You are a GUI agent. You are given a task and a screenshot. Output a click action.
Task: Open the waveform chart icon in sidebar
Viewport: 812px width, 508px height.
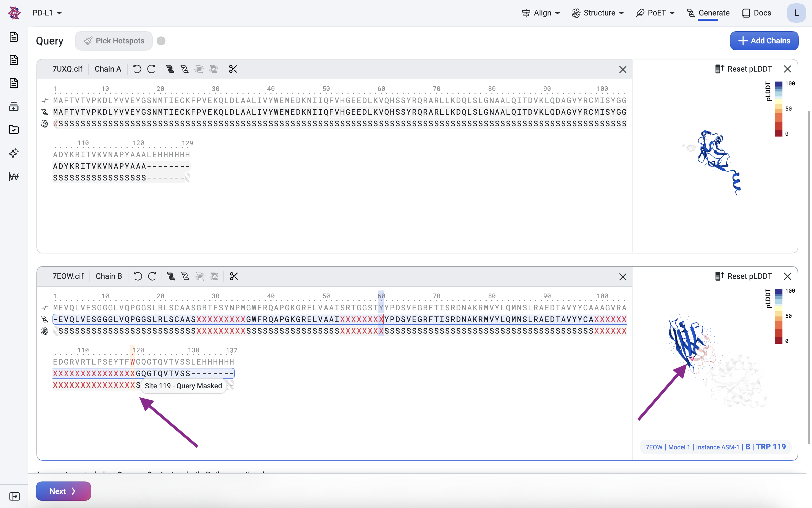click(x=14, y=176)
